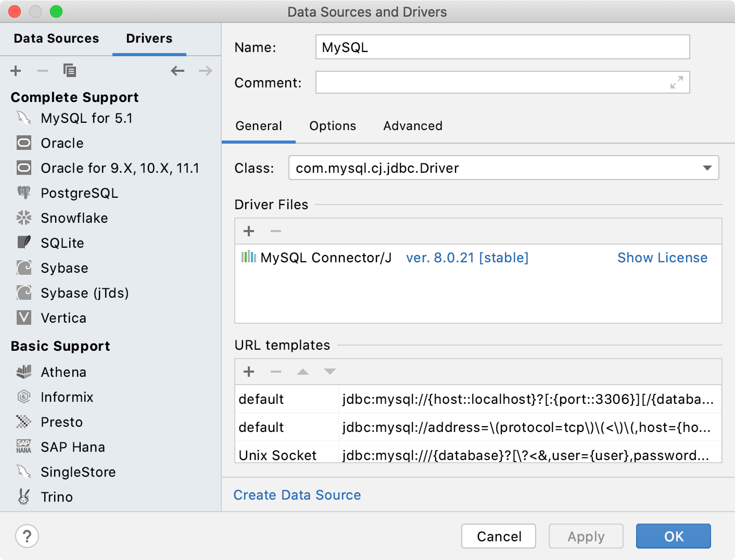Switch to the Data Sources tab
The height and width of the screenshot is (560, 735).
[x=56, y=38]
